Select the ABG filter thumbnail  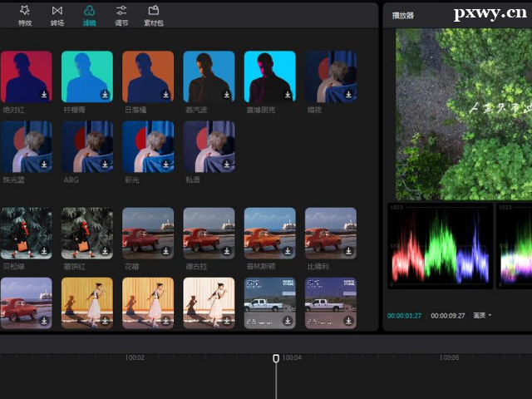(86, 146)
